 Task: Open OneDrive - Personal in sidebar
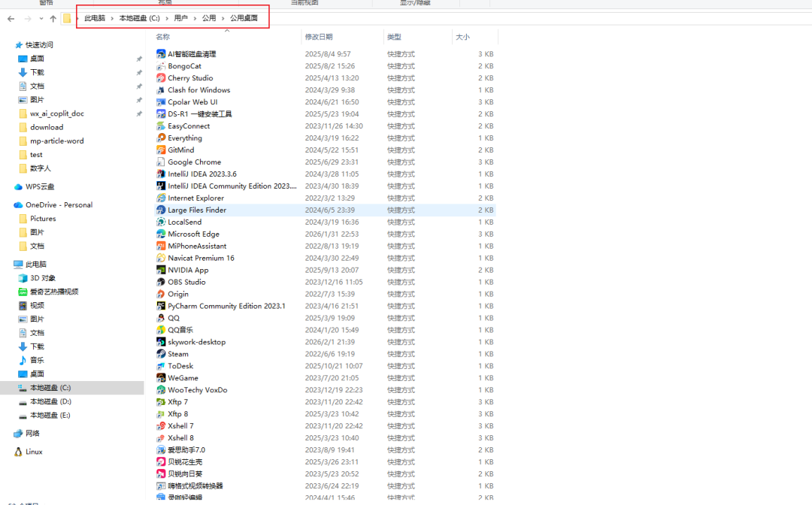tap(59, 205)
